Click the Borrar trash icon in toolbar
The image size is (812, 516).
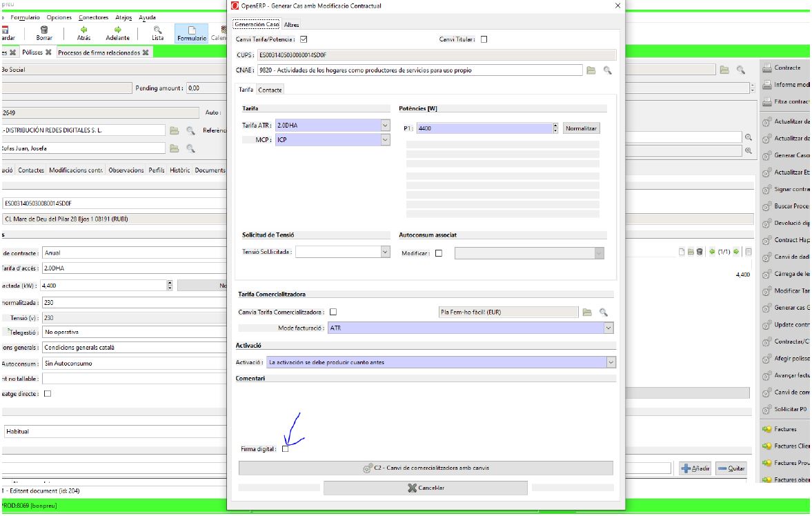tap(44, 30)
